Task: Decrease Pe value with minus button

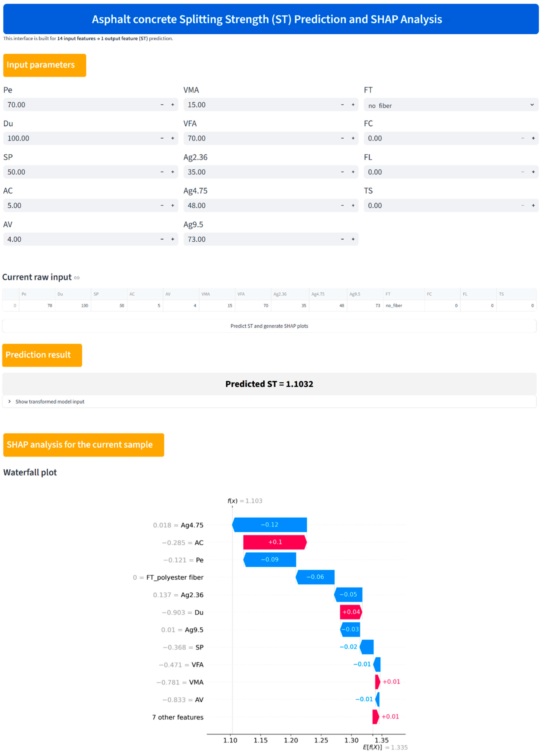Action: coord(162,105)
